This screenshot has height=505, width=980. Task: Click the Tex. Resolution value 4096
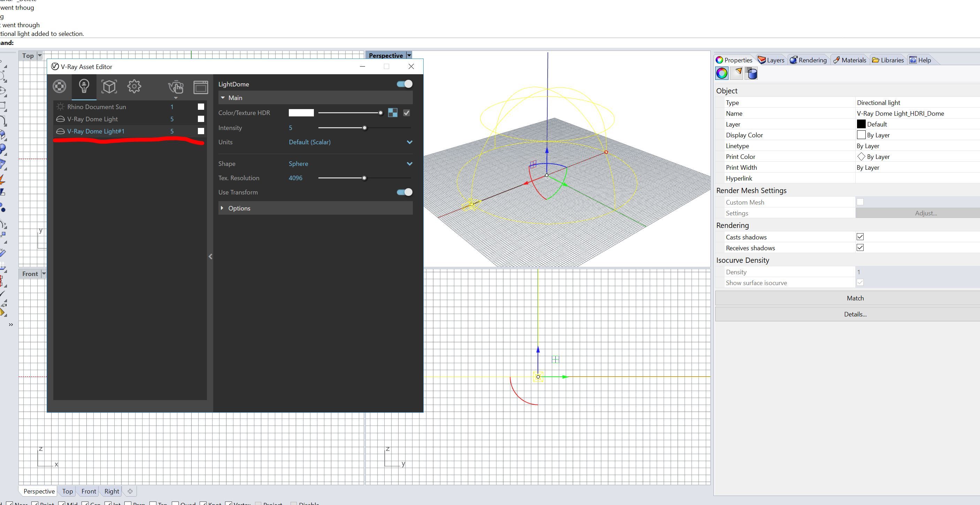[x=295, y=178]
